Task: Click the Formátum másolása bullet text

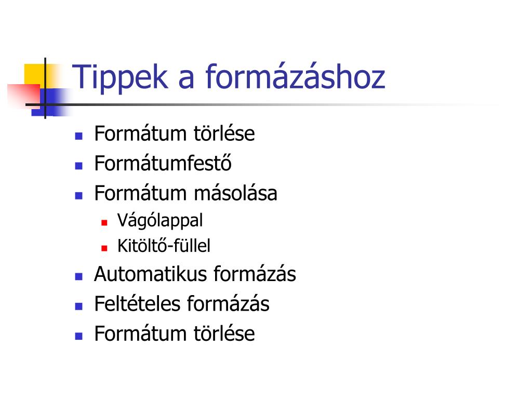Action: click(x=185, y=193)
